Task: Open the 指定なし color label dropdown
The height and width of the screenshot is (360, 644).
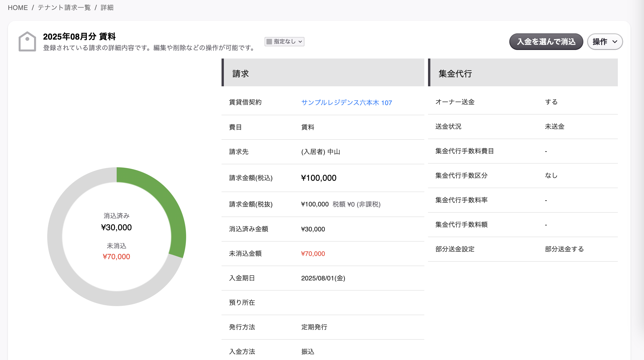Action: click(x=284, y=41)
